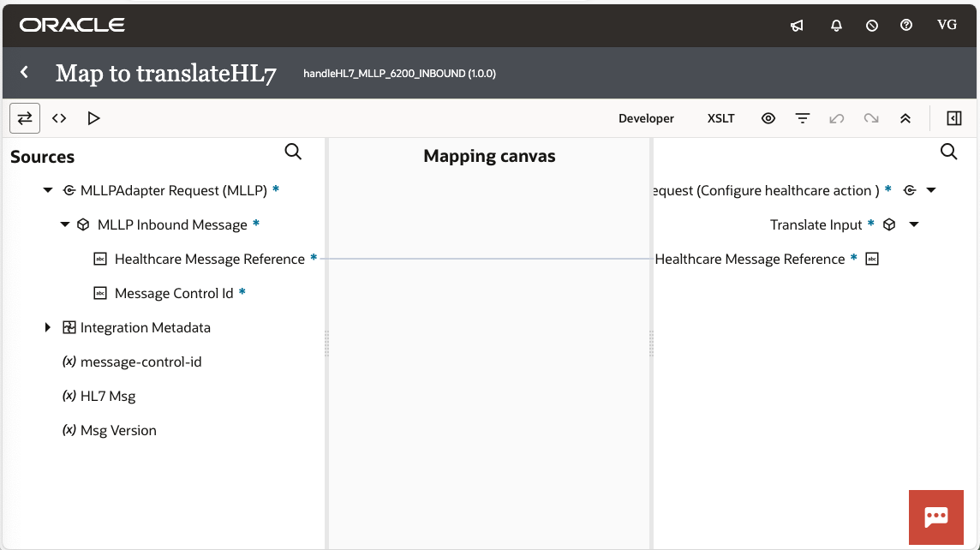Open the filter options icon
Viewport: 980px width, 550px height.
tap(803, 118)
